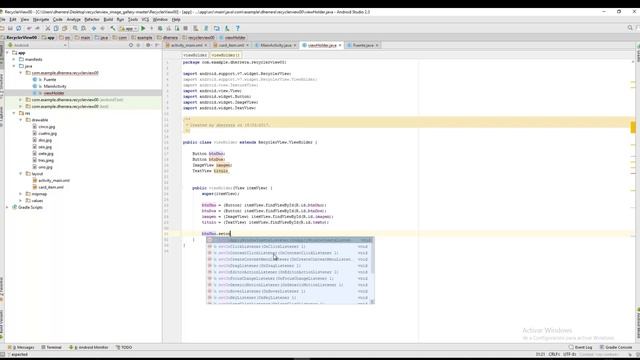This screenshot has height=360, width=640.
Task: Select activity_main.xml in layout folder
Action: (54, 180)
